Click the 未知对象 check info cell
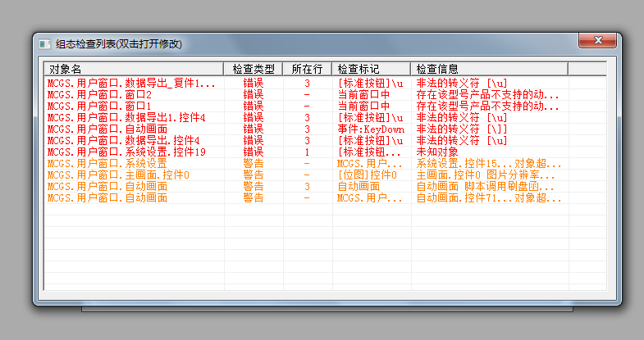The height and width of the screenshot is (340, 644). coord(438,152)
